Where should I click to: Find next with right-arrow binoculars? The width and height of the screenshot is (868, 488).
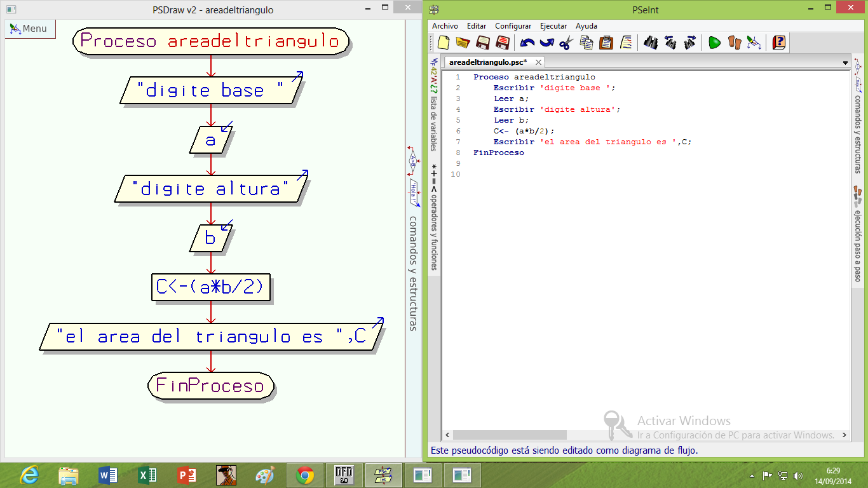pyautogui.click(x=690, y=43)
